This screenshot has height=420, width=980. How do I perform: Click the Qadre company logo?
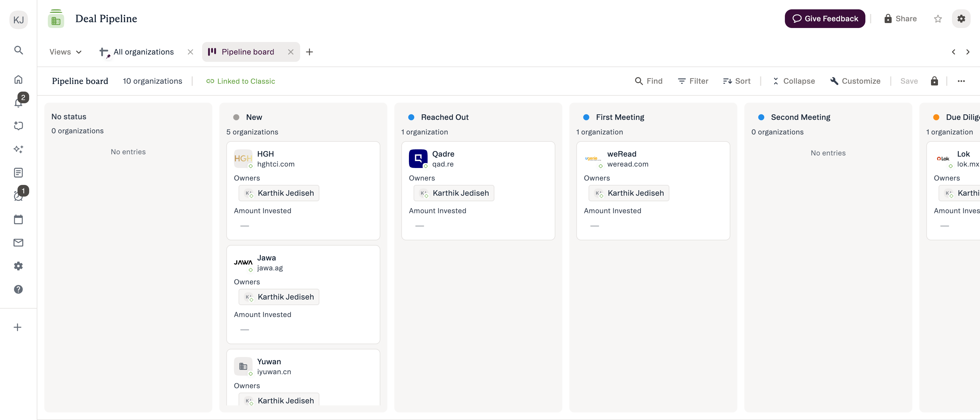418,158
